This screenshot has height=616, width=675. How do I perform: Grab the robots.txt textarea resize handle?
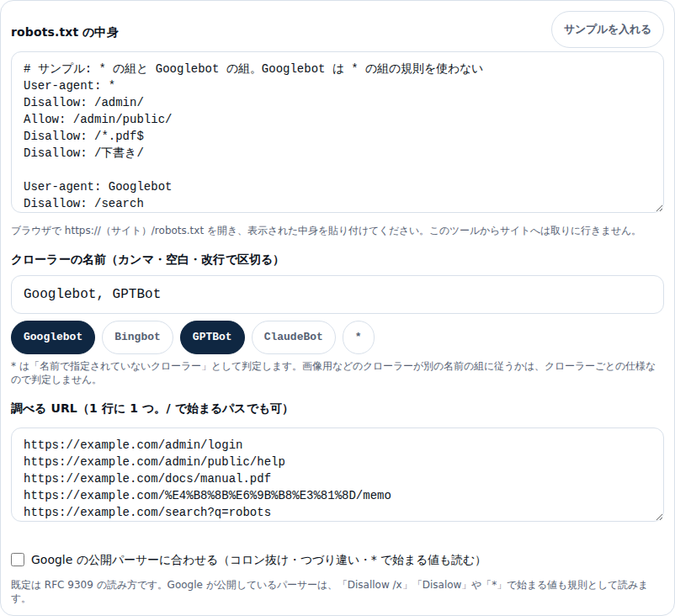[659, 209]
